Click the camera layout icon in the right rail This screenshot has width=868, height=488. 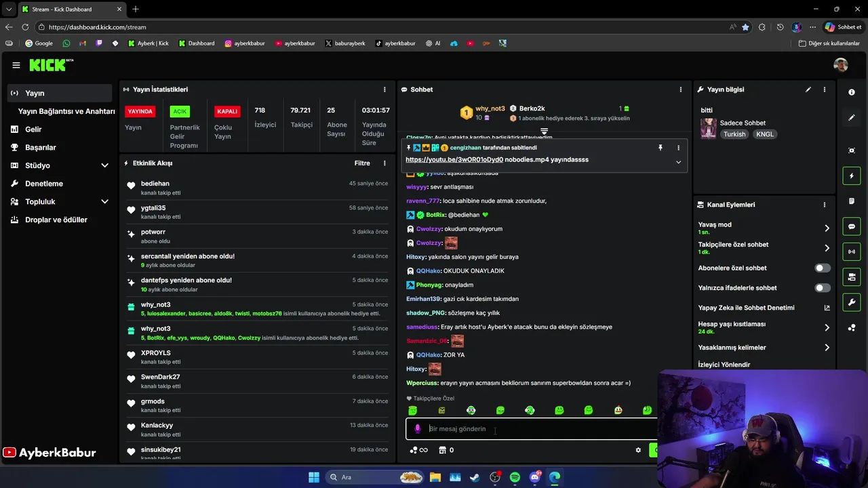(852, 277)
